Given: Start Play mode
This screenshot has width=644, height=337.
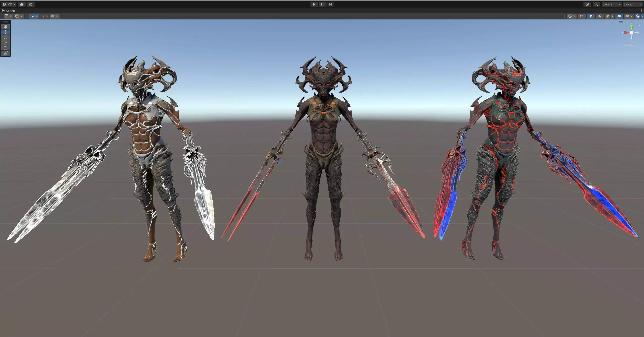Looking at the screenshot, I should point(314,4).
